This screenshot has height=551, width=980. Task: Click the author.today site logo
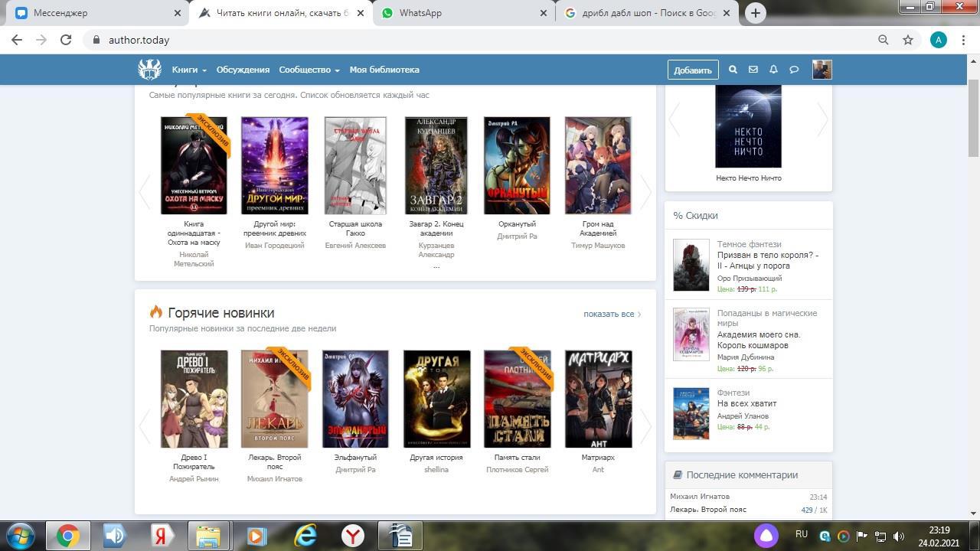(x=149, y=70)
